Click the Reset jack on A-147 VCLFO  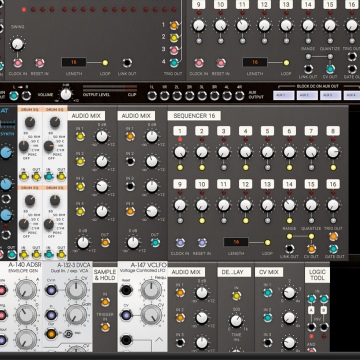[126, 290]
